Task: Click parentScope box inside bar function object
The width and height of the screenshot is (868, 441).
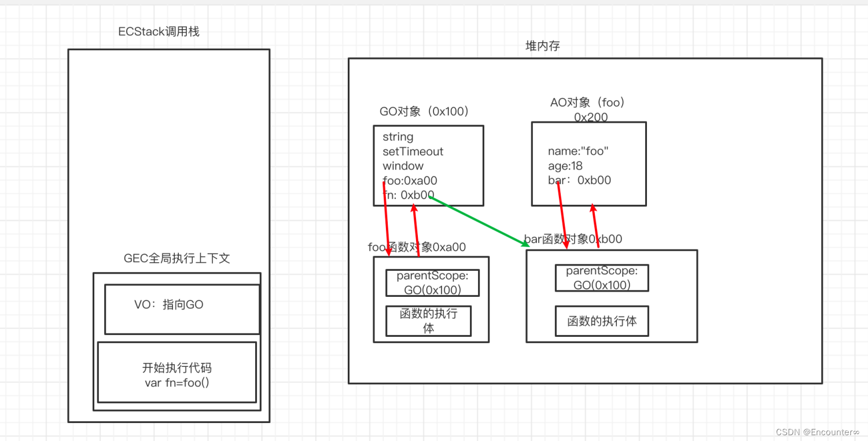Action: coord(602,278)
